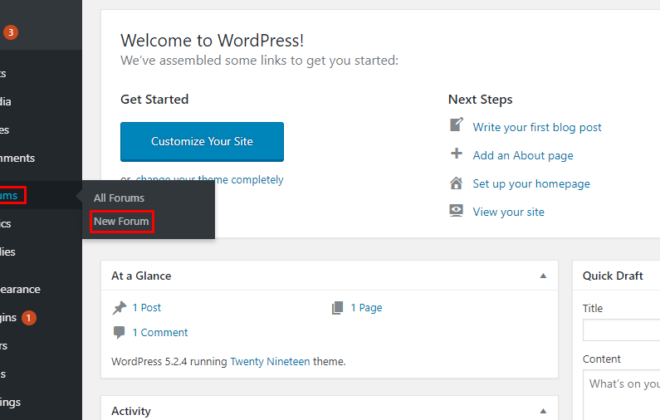660x420 pixels.
Task: Follow the View your site link
Action: click(x=508, y=212)
